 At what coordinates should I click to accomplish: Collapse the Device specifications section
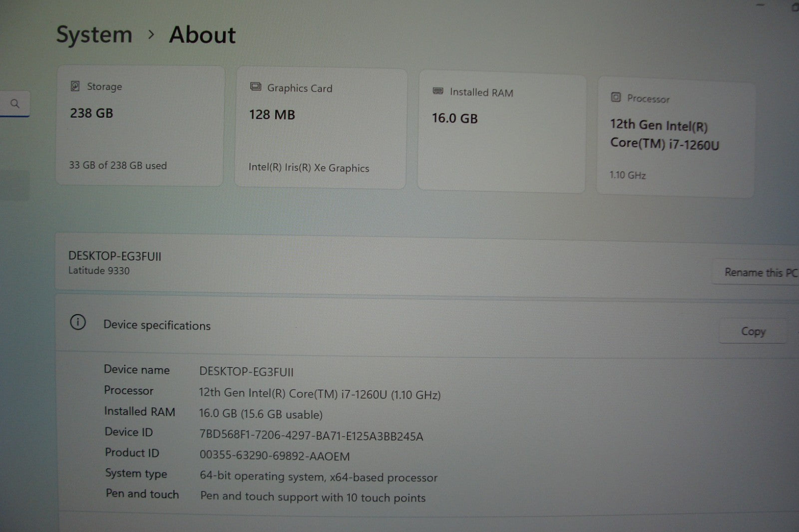(350, 326)
